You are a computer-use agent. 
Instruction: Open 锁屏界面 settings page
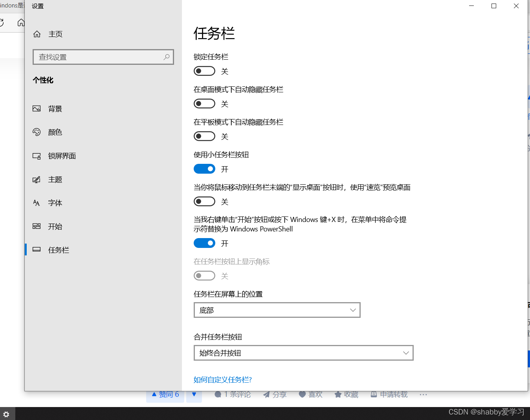click(x=62, y=156)
